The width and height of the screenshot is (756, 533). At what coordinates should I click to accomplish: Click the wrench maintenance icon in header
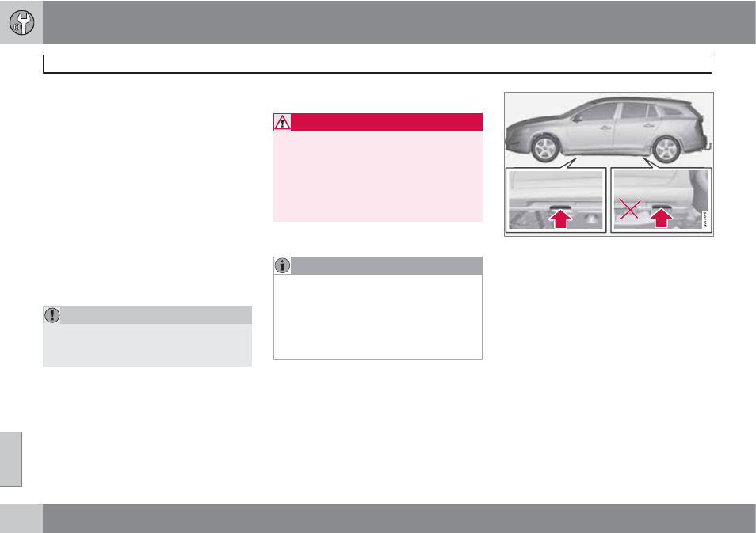(21, 23)
